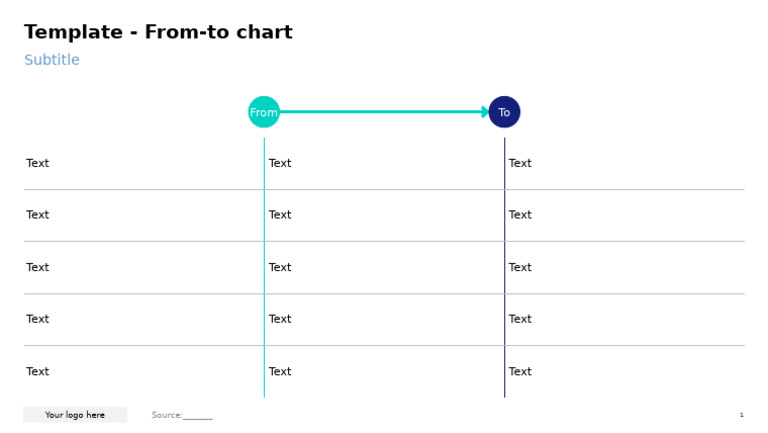Screen dimensions: 768x433
Task: Click the slide page number
Action: pos(741,415)
